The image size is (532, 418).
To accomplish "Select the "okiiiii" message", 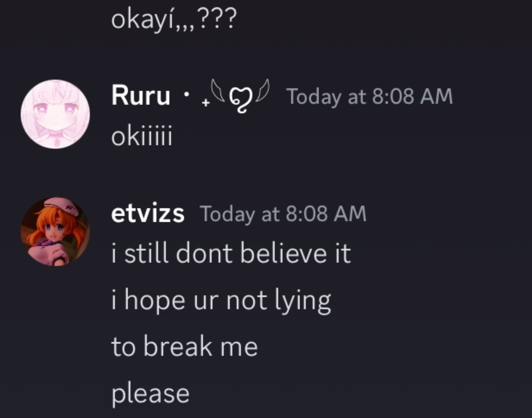I will 142,136.
